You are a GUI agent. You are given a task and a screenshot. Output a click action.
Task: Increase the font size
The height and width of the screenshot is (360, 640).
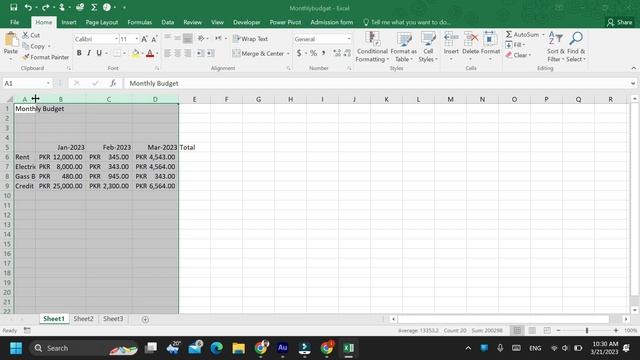(x=144, y=39)
